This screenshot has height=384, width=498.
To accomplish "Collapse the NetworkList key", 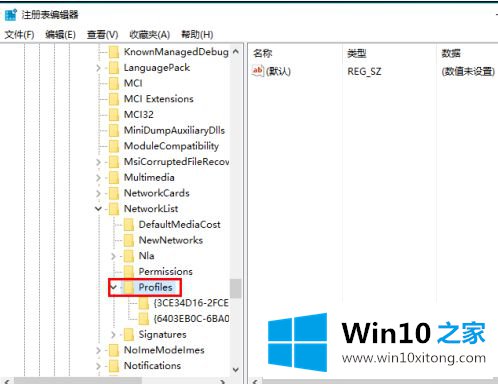I will [98, 209].
